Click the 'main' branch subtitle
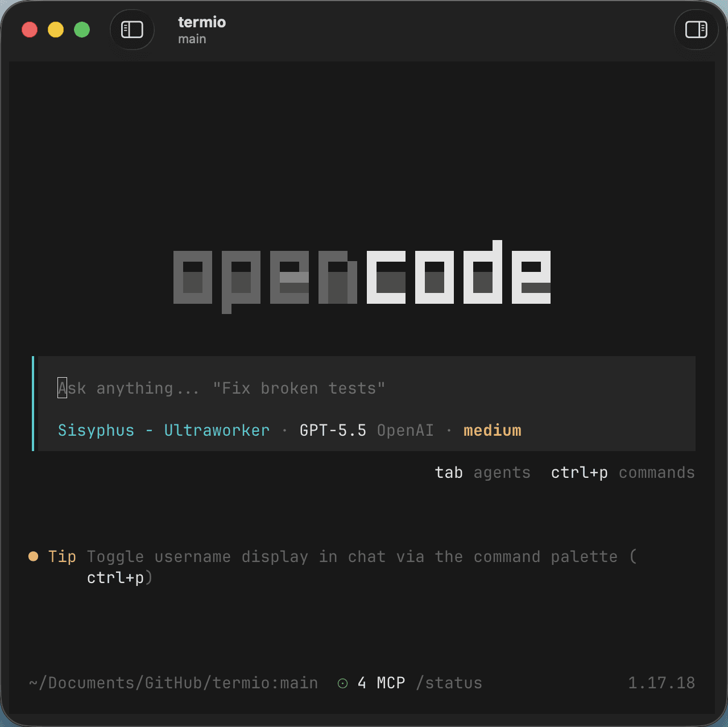Viewport: 728px width, 727px height. pyautogui.click(x=192, y=39)
